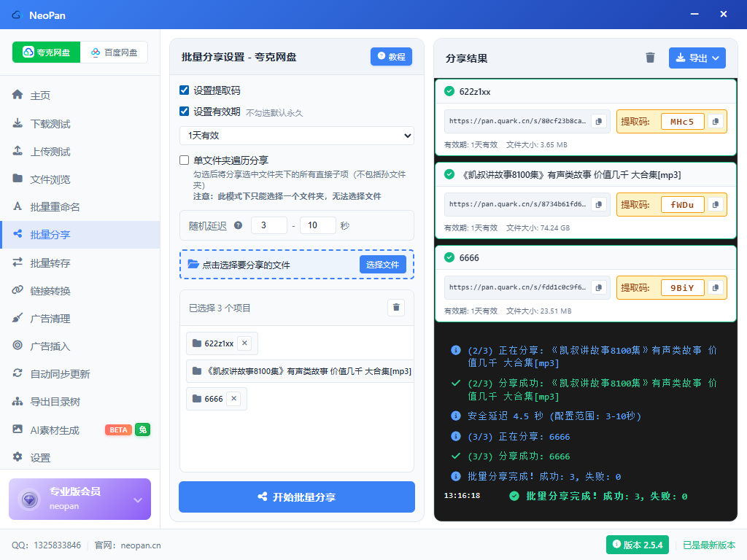Image resolution: width=747 pixels, height=560 pixels.
Task: Click the 版本 2.5.4 version button
Action: [x=638, y=545]
